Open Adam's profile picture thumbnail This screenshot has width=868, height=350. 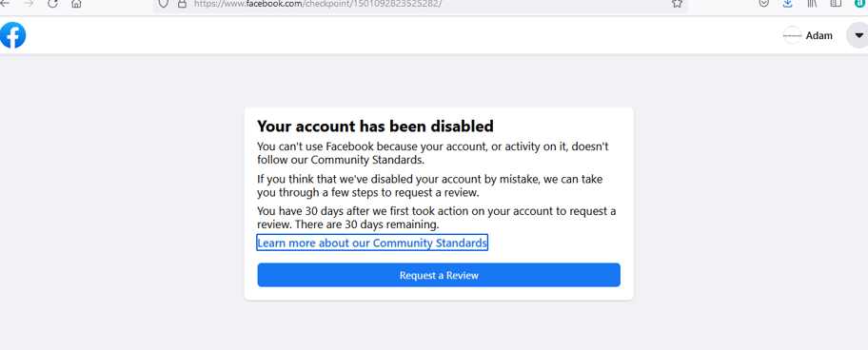tap(793, 35)
